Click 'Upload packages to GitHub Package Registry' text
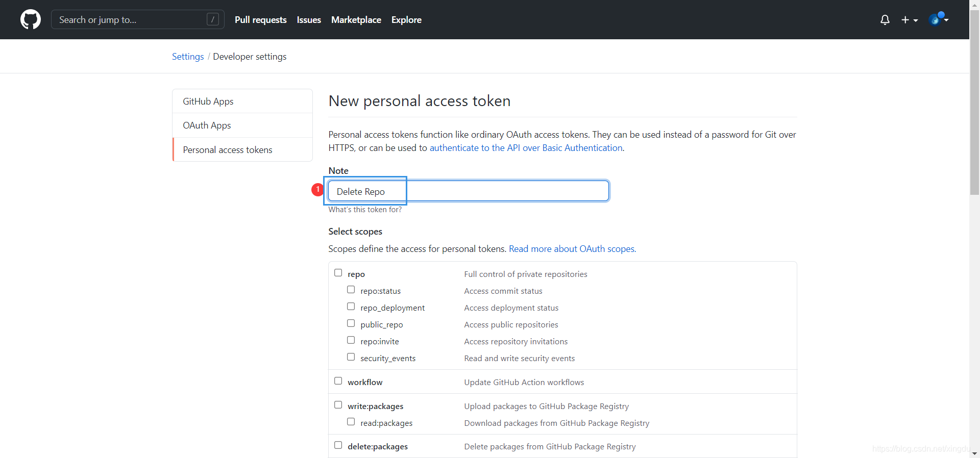980x458 pixels. click(x=547, y=406)
